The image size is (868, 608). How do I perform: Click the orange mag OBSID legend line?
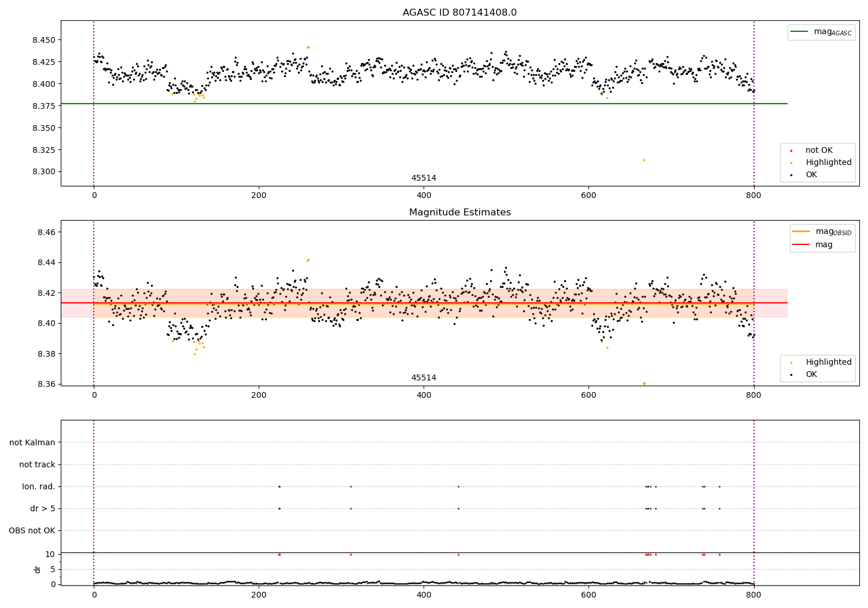[801, 232]
